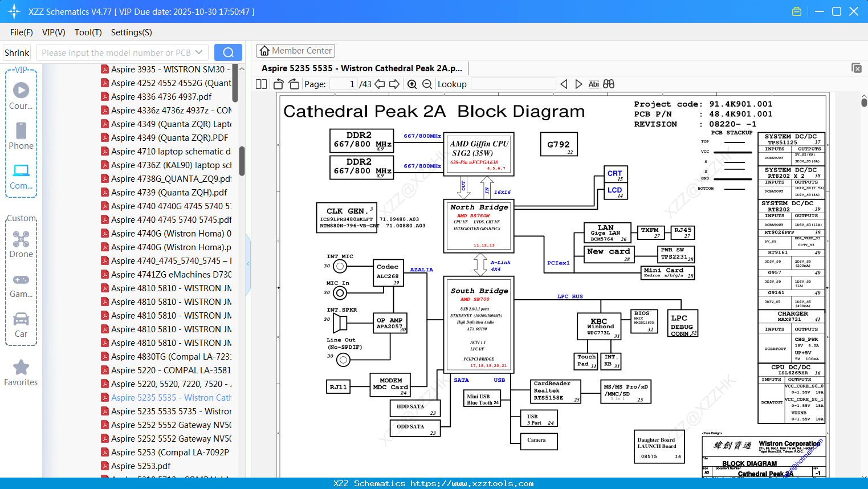Image resolution: width=868 pixels, height=489 pixels.
Task: Click the AMD Giffin CPU block in schematic
Action: click(479, 154)
